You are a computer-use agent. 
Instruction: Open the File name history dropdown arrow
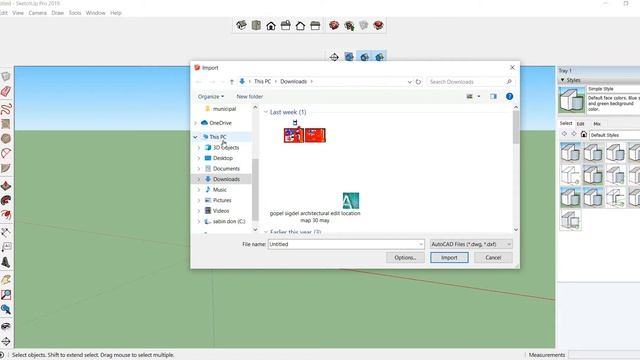tap(421, 244)
